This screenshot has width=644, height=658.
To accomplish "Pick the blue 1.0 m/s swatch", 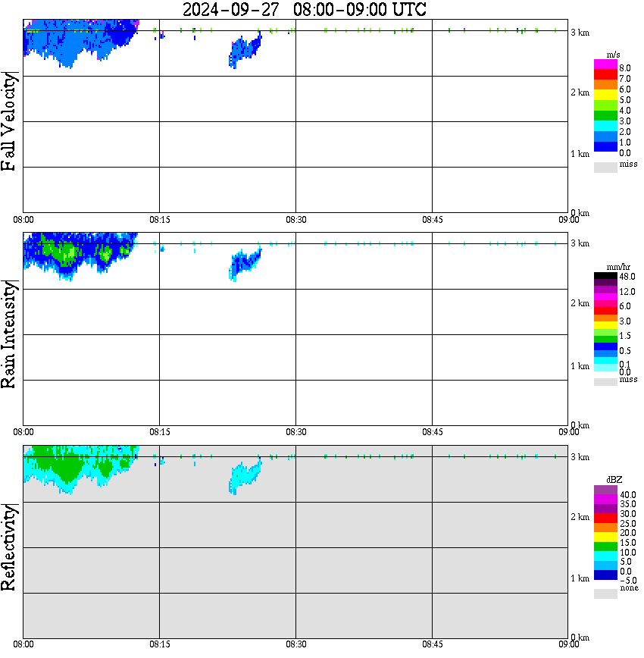I will click(605, 136).
